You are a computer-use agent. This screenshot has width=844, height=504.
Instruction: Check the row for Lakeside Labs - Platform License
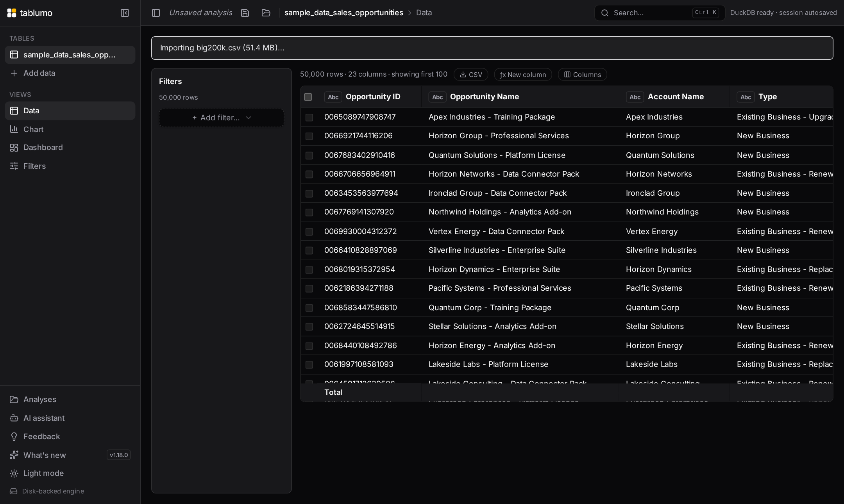point(309,365)
